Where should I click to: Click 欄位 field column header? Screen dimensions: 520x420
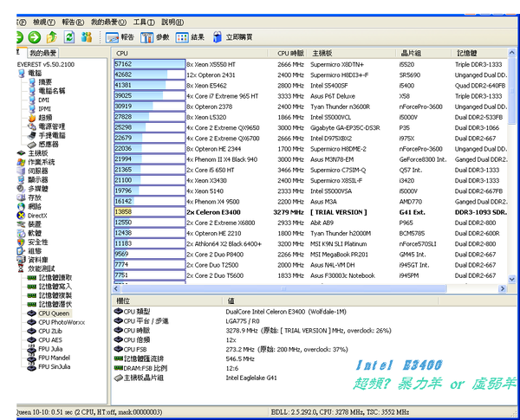(x=167, y=301)
